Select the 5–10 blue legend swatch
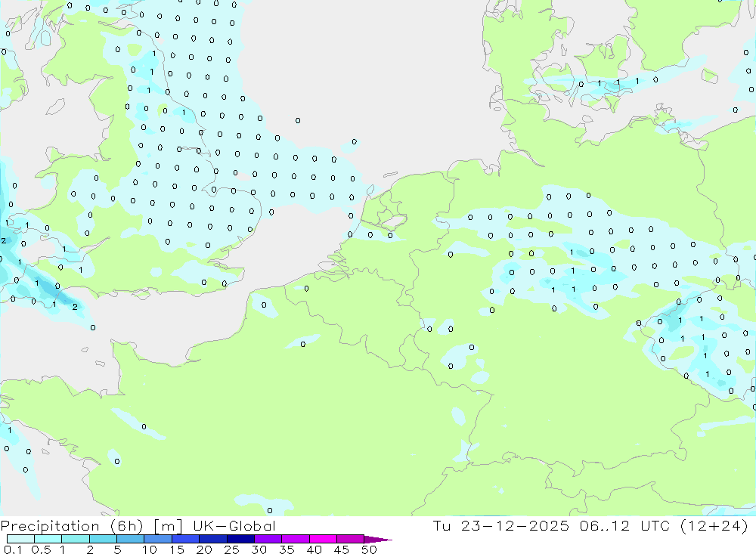The image size is (756, 554). [x=131, y=539]
